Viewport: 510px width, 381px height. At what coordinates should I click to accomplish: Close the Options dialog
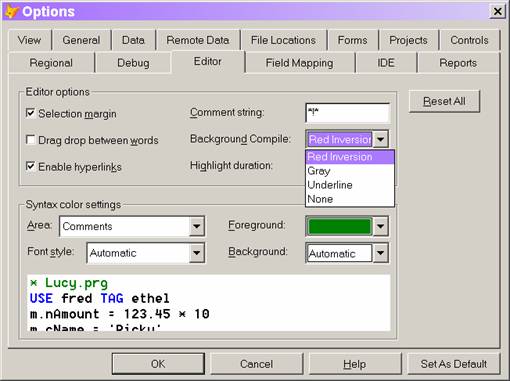[x=497, y=12]
